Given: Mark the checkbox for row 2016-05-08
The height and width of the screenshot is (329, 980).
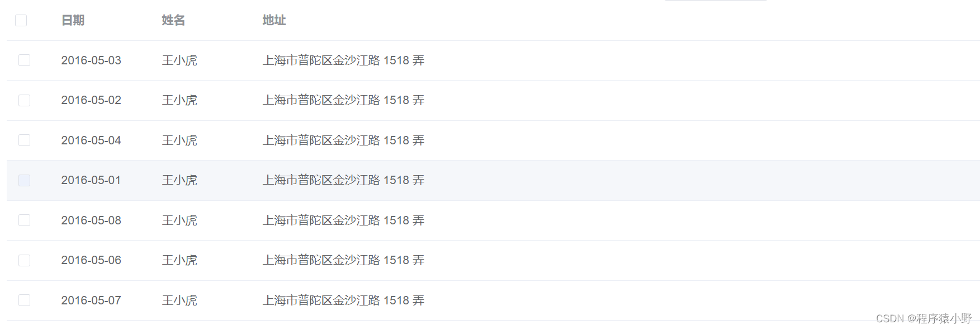Looking at the screenshot, I should [25, 220].
